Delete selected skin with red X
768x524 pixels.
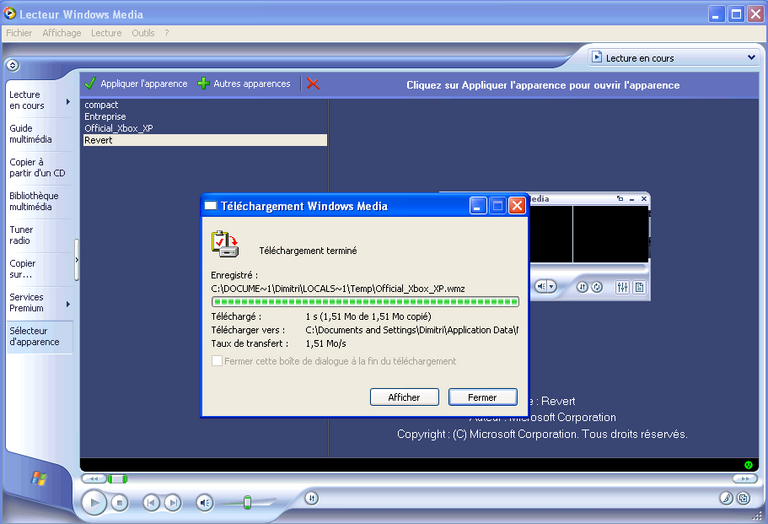[313, 84]
